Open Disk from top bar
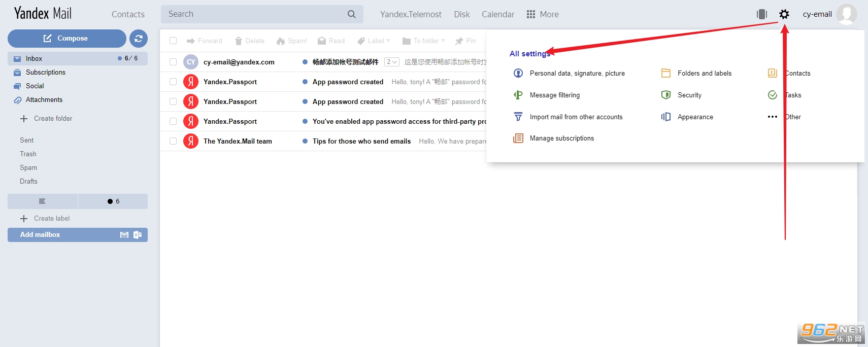 462,14
